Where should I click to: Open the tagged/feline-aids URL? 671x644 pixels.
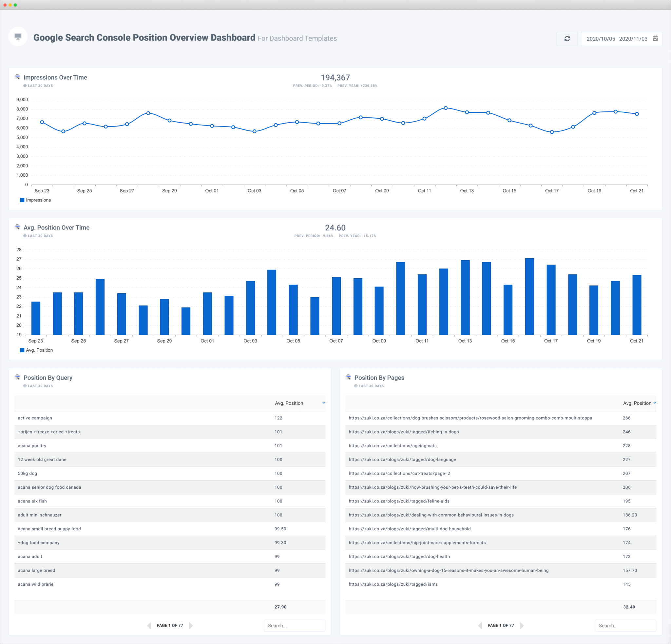coord(399,501)
